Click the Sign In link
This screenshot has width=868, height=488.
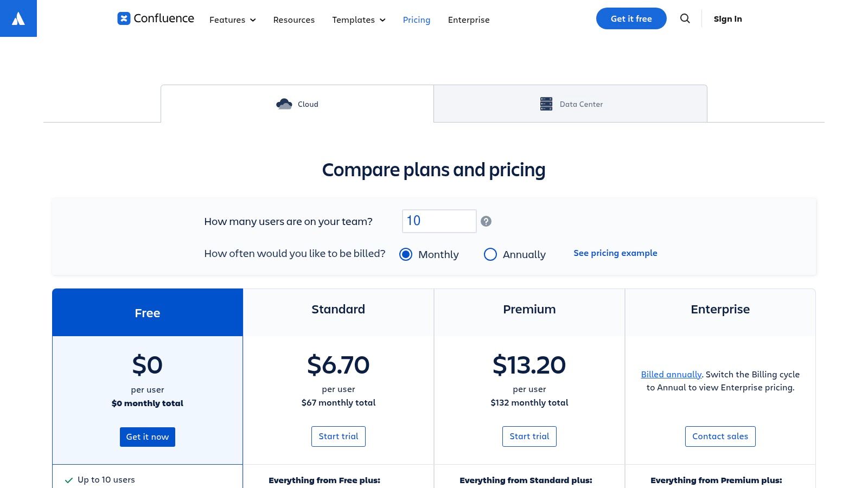[x=727, y=18]
